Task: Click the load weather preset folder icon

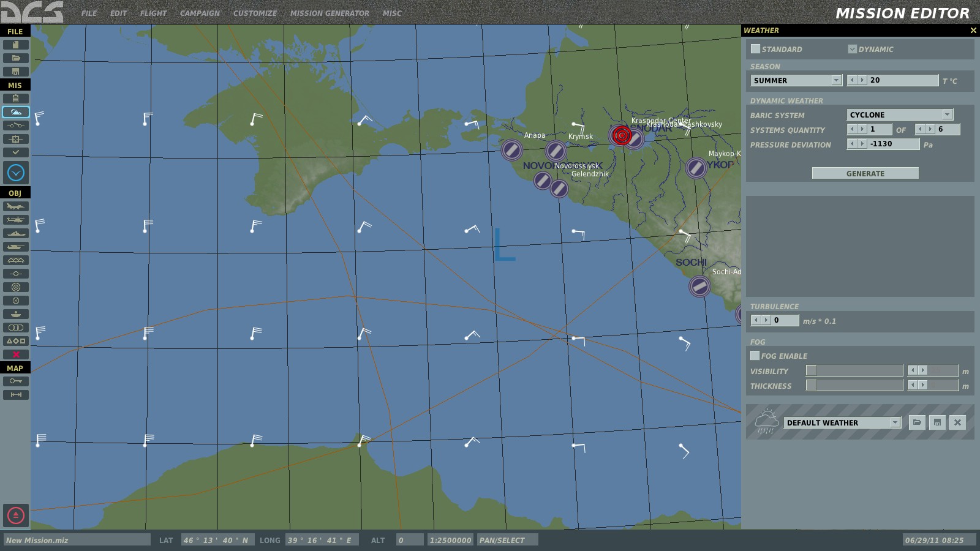Action: click(x=917, y=422)
